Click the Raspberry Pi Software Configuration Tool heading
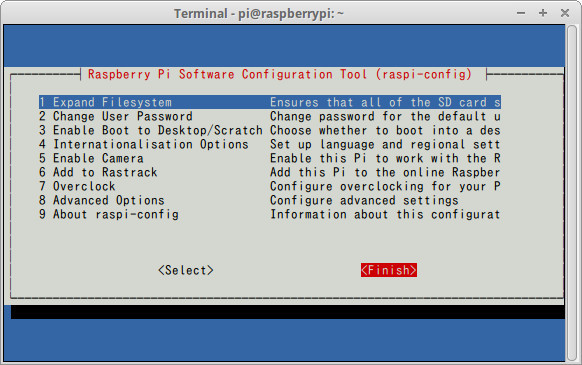Screen dimensions: 582x365 (280, 74)
